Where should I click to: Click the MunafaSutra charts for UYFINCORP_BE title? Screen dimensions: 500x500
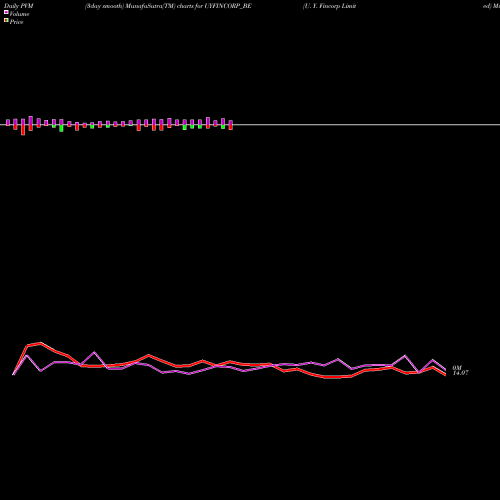[x=168, y=6]
